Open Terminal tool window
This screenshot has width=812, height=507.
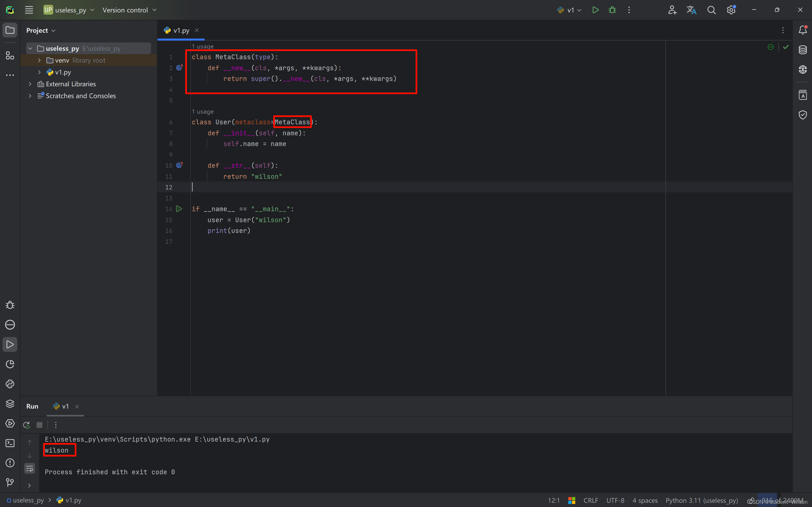[x=10, y=443]
